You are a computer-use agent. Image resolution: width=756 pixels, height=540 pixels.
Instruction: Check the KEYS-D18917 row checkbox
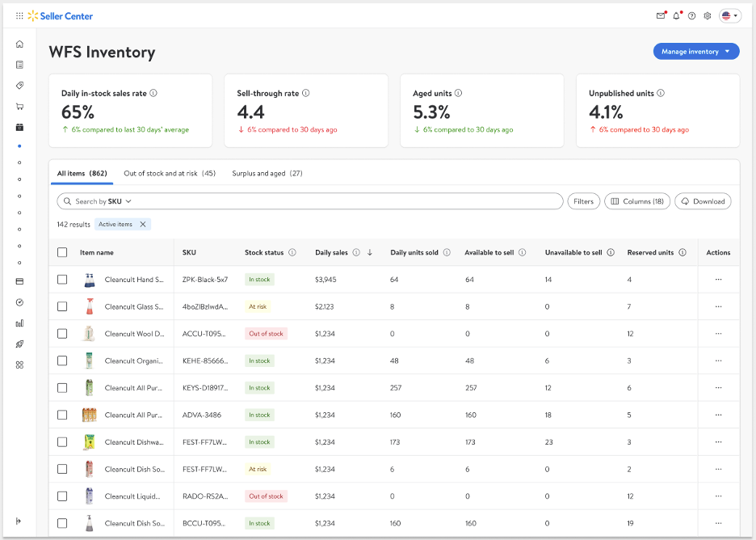62,387
